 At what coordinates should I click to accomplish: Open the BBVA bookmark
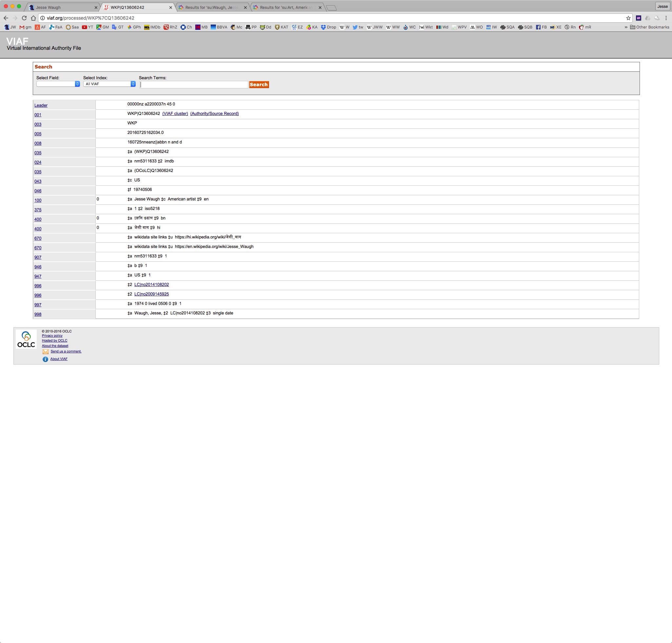pyautogui.click(x=219, y=27)
